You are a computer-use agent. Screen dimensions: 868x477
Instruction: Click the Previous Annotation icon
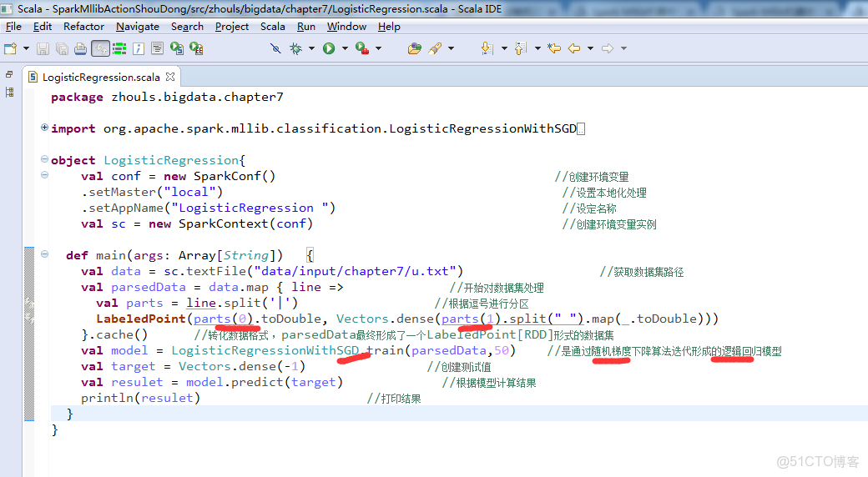(520, 48)
